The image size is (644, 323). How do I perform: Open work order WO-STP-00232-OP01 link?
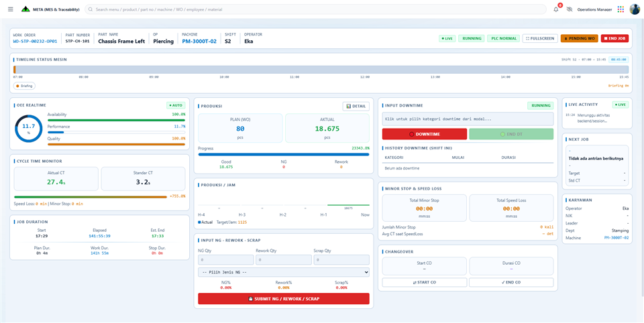(x=35, y=41)
